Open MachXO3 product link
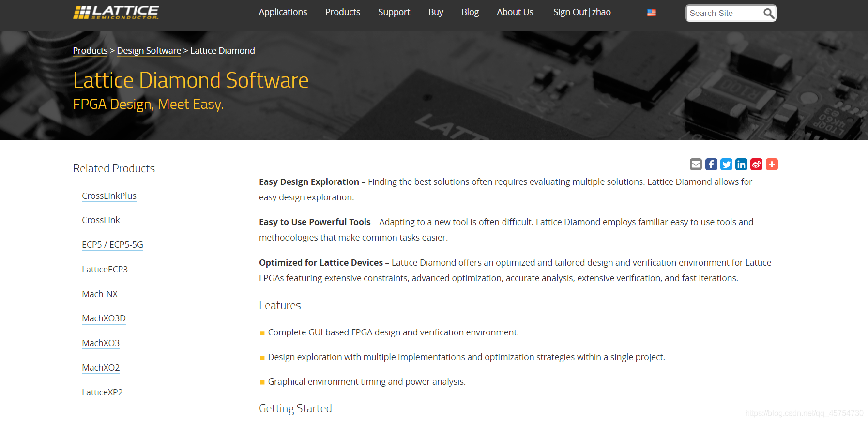Screen dimensions: 868x422 tap(101, 343)
